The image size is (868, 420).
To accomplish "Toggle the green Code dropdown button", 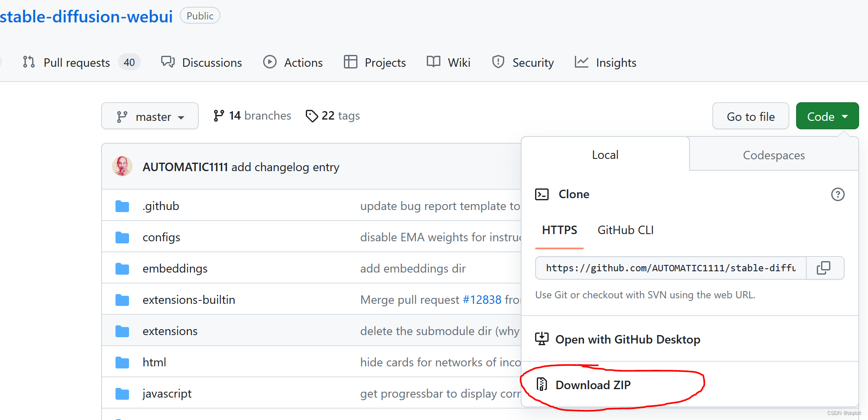I will click(827, 116).
